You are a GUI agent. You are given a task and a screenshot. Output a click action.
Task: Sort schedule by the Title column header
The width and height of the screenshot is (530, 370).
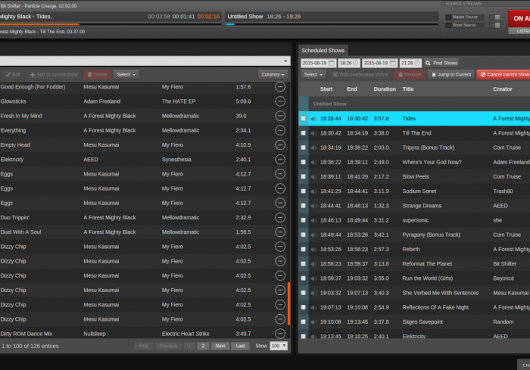click(408, 89)
